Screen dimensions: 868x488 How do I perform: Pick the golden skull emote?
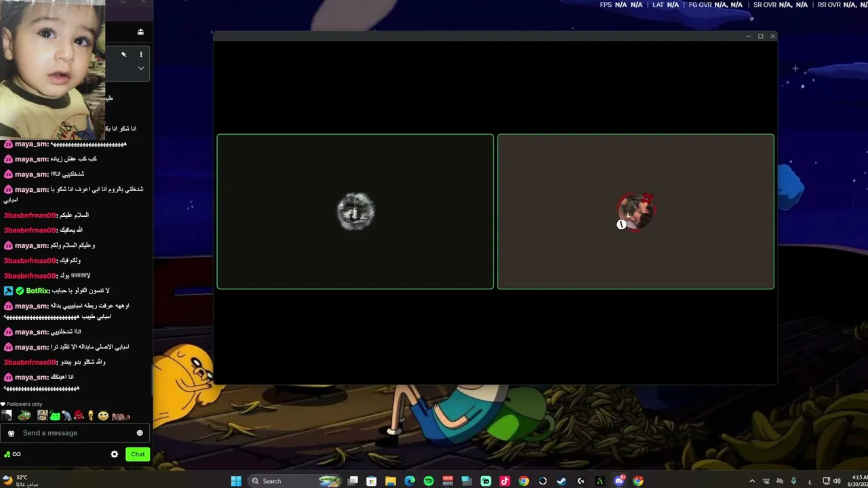coord(90,415)
